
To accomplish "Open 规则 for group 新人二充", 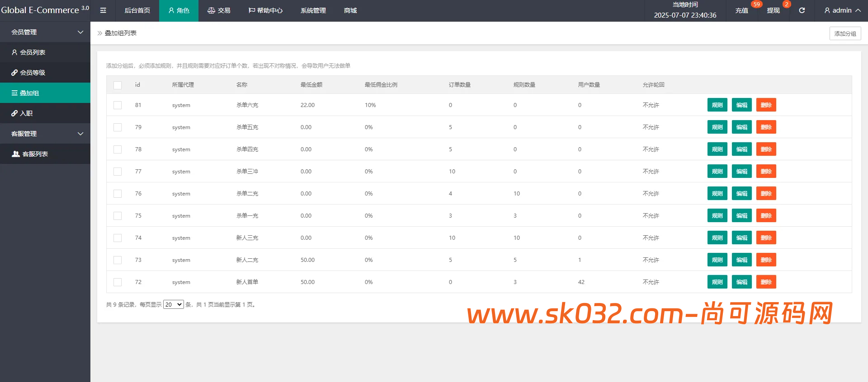I will [x=717, y=260].
